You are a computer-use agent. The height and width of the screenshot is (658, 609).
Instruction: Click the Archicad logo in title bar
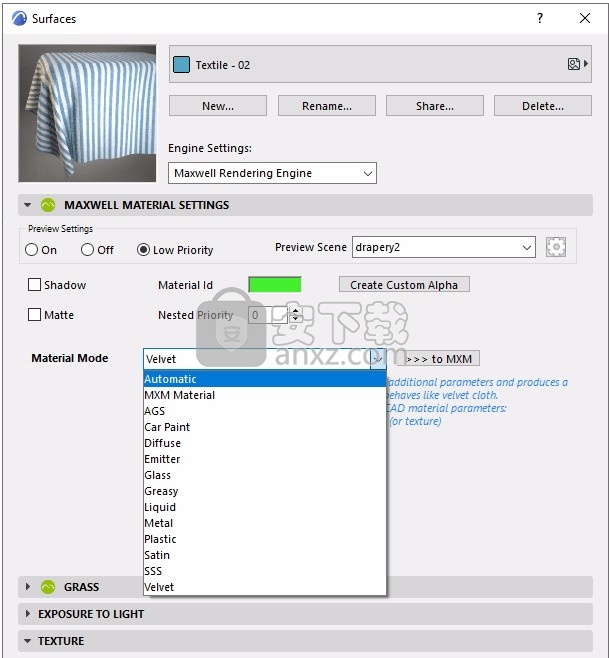(x=19, y=18)
